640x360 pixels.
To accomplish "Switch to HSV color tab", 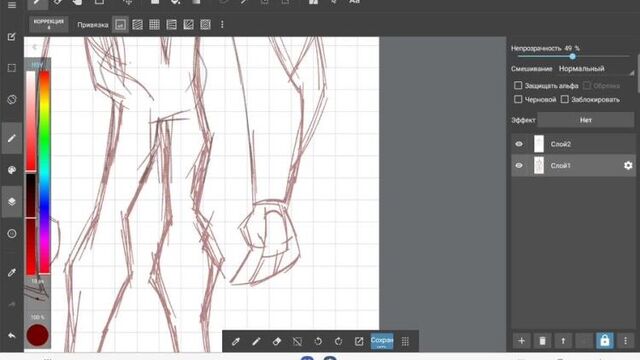I will 37,65.
